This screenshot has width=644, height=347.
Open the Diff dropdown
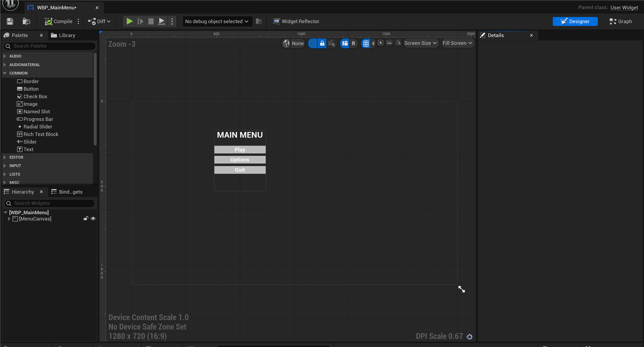pos(99,21)
